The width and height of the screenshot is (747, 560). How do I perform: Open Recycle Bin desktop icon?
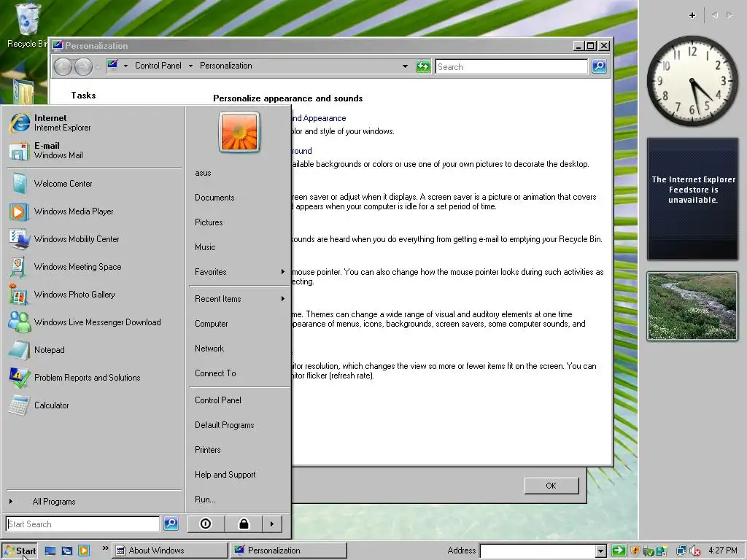click(x=27, y=26)
